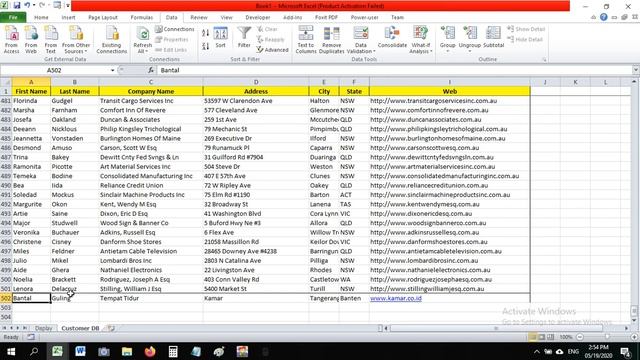Click the From Access icon
The width and height of the screenshot is (640, 360).
pyautogui.click(x=11, y=39)
